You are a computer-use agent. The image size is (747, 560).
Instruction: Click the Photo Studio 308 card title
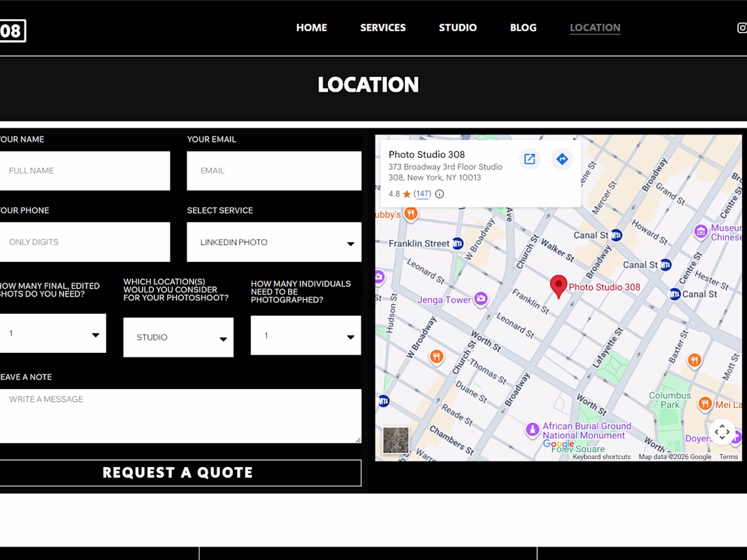pos(426,154)
